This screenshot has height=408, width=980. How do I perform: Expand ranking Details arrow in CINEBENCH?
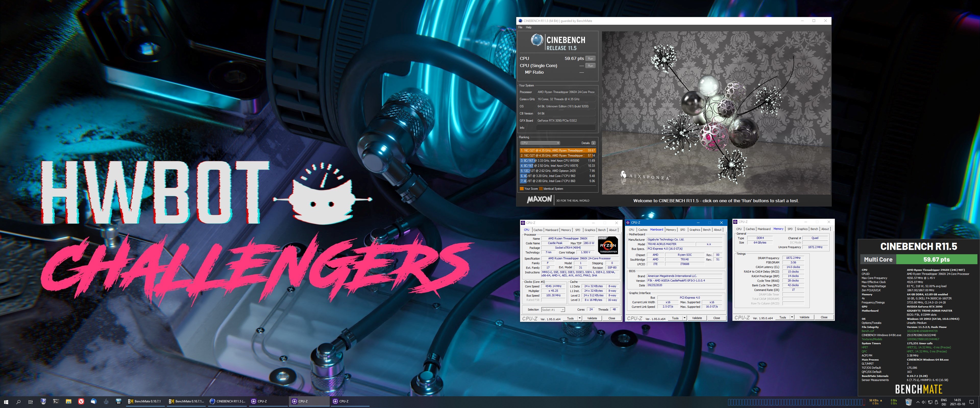[x=593, y=143]
